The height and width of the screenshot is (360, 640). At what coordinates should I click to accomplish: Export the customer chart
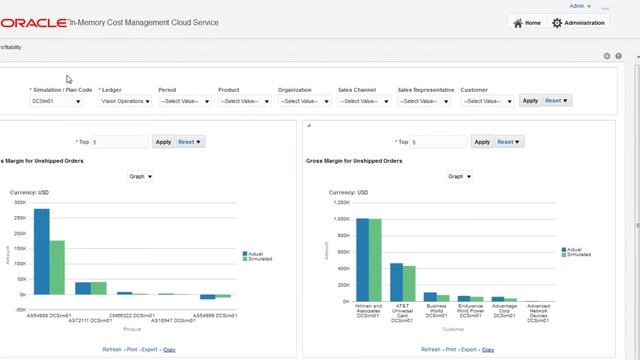(x=469, y=349)
